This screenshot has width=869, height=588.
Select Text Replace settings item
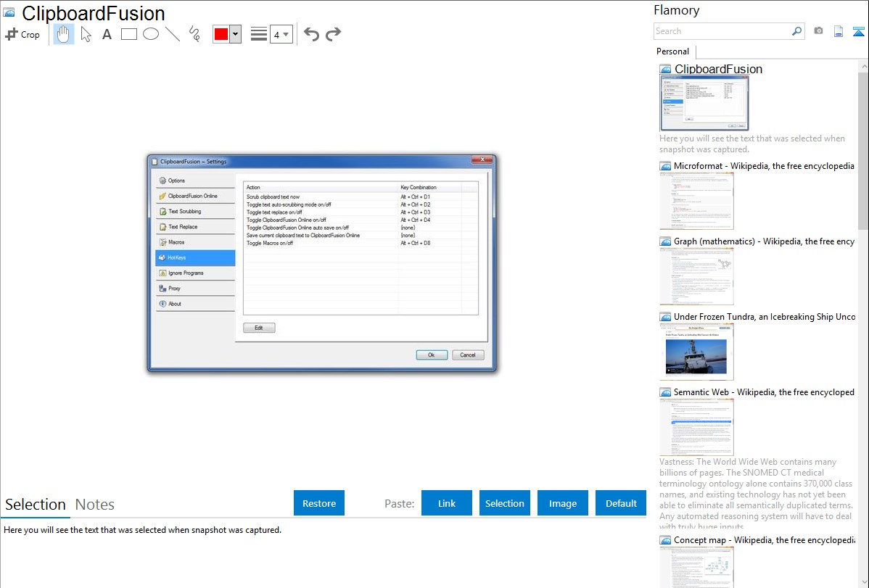point(196,227)
